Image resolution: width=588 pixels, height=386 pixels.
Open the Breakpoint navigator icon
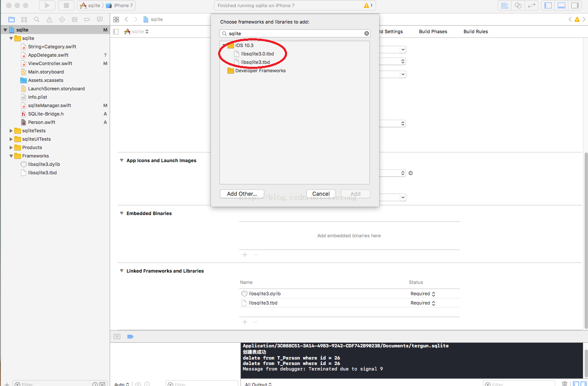[x=87, y=19]
